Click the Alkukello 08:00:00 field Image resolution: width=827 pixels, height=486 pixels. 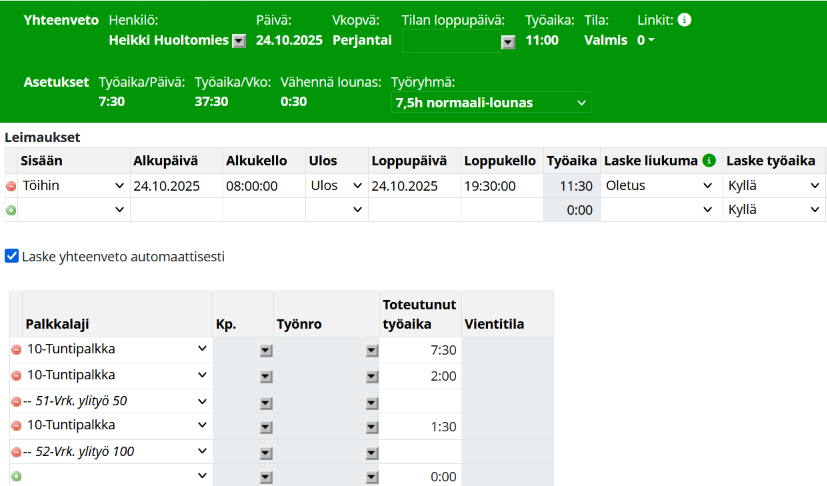pos(263,186)
